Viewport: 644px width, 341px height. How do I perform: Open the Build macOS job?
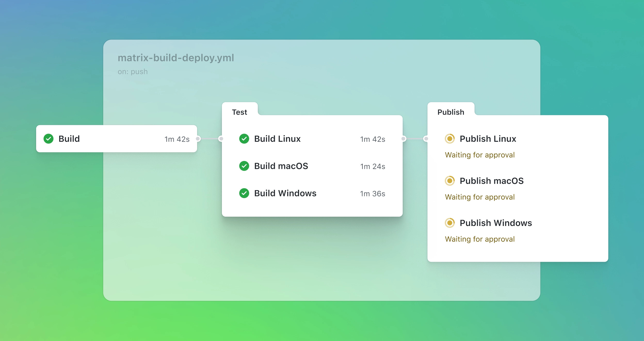(281, 166)
